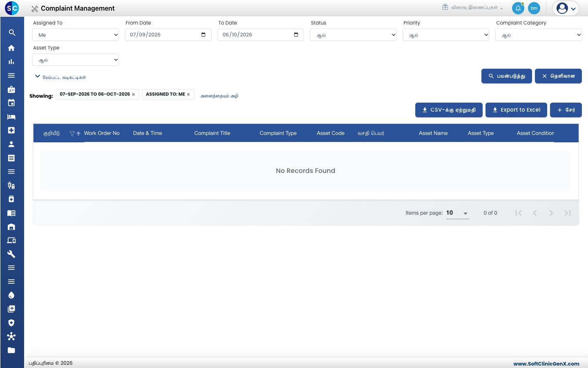
Task: Click the CSV export button
Action: (449, 110)
